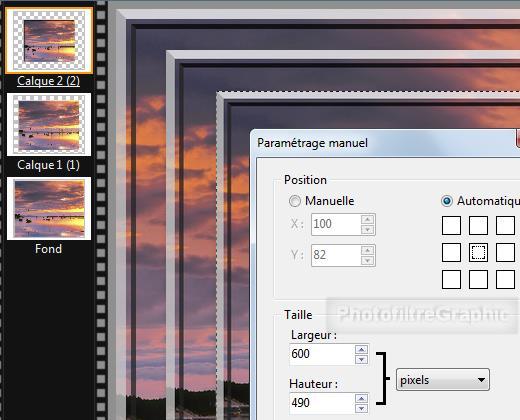Increase the Largeur value with up arrow
The width and height of the screenshot is (520, 420).
(361, 349)
